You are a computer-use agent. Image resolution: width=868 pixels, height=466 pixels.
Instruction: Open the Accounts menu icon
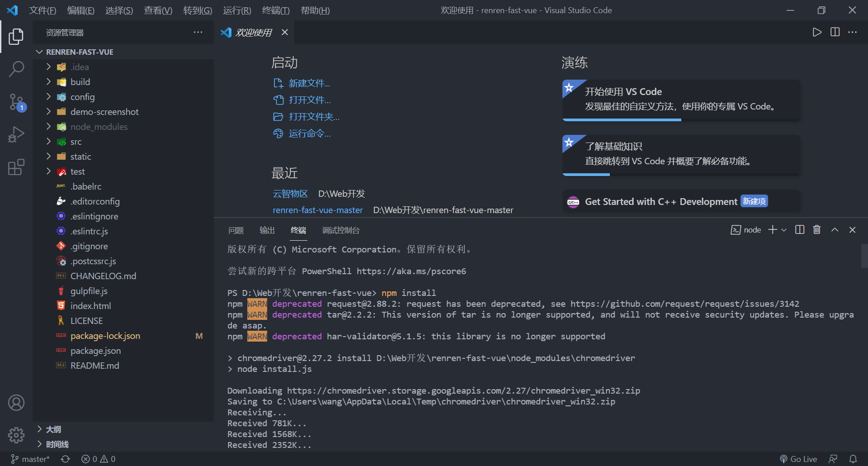tap(16, 403)
